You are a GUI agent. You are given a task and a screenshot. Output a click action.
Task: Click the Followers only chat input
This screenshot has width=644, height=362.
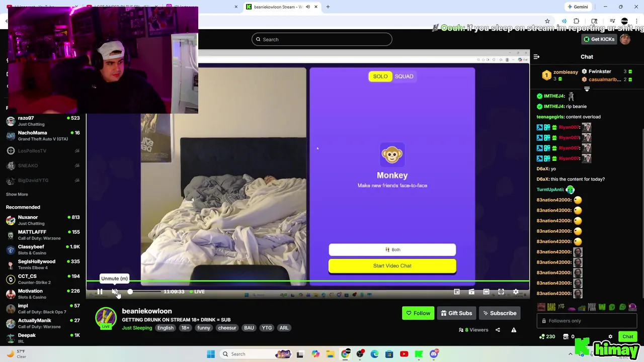(x=587, y=321)
